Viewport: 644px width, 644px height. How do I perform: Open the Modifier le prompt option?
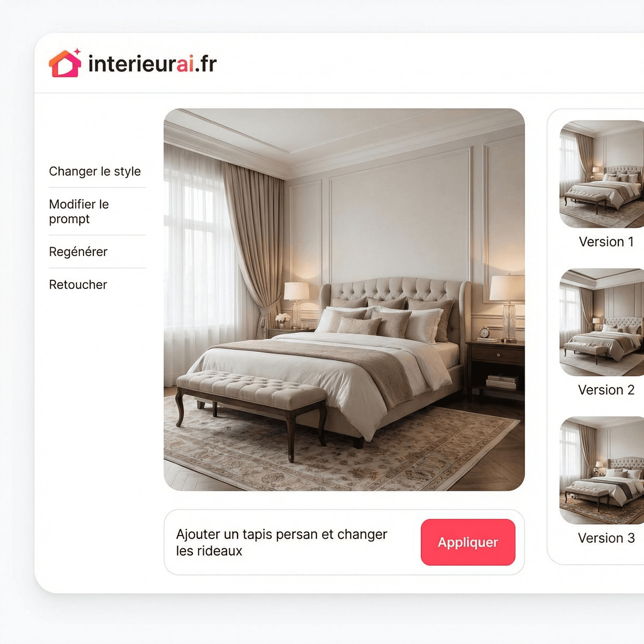pos(79,211)
